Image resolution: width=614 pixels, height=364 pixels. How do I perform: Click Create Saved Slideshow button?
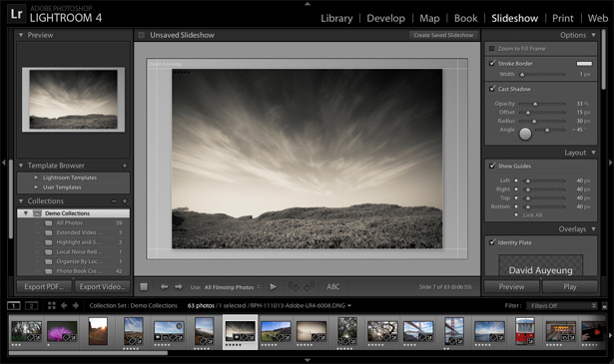[x=443, y=35]
